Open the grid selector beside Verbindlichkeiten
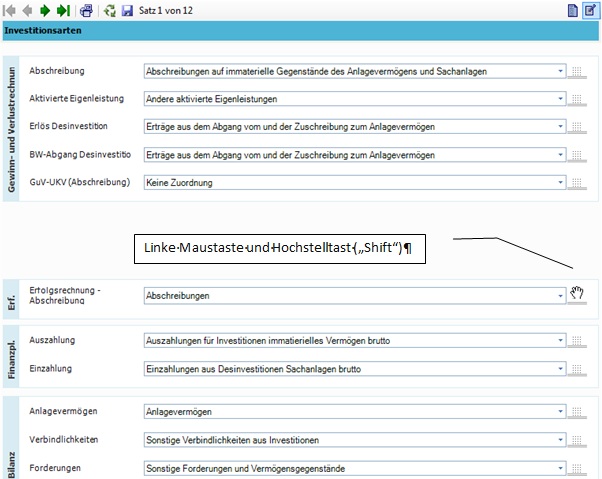This screenshot has height=479, width=602. click(577, 440)
